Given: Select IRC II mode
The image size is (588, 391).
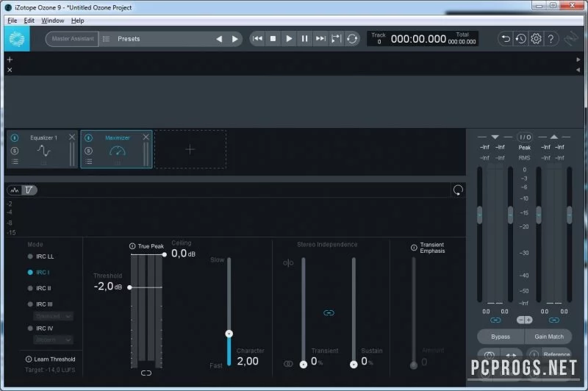Looking at the screenshot, I should click(x=40, y=288).
